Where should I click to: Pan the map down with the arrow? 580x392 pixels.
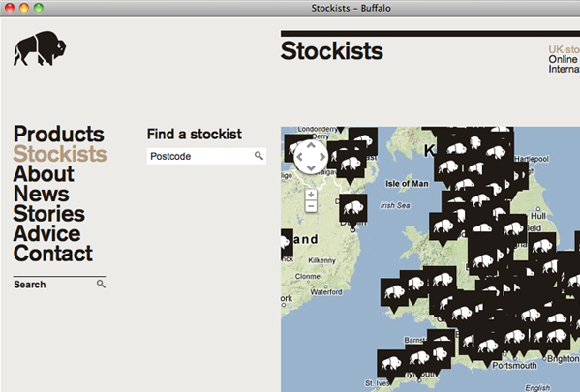point(311,168)
